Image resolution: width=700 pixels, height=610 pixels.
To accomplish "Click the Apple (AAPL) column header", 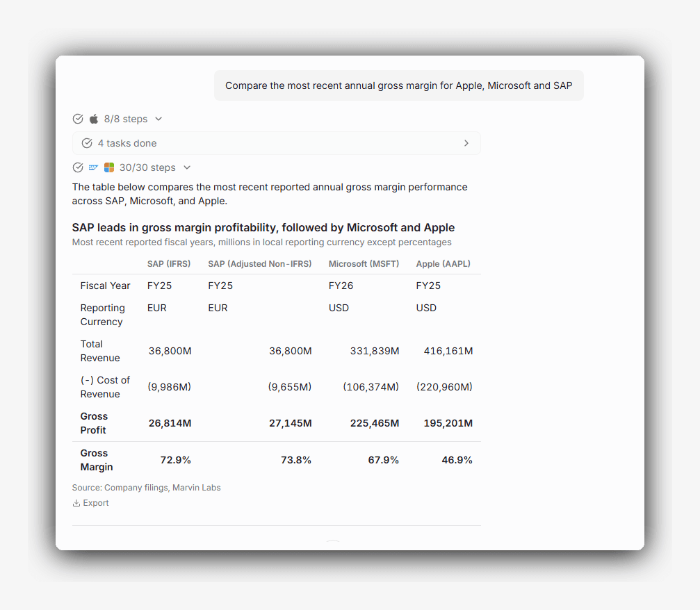I will pos(443,264).
